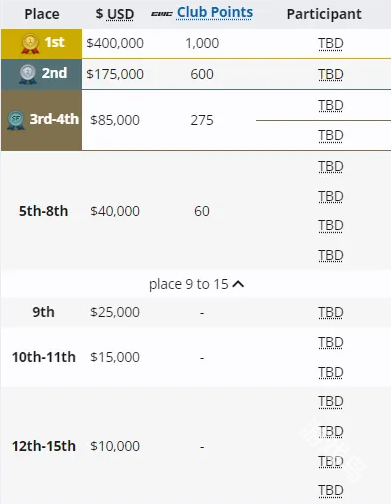Screen dimensions: 391x504
Task: Click the Place column header
Action: point(42,14)
